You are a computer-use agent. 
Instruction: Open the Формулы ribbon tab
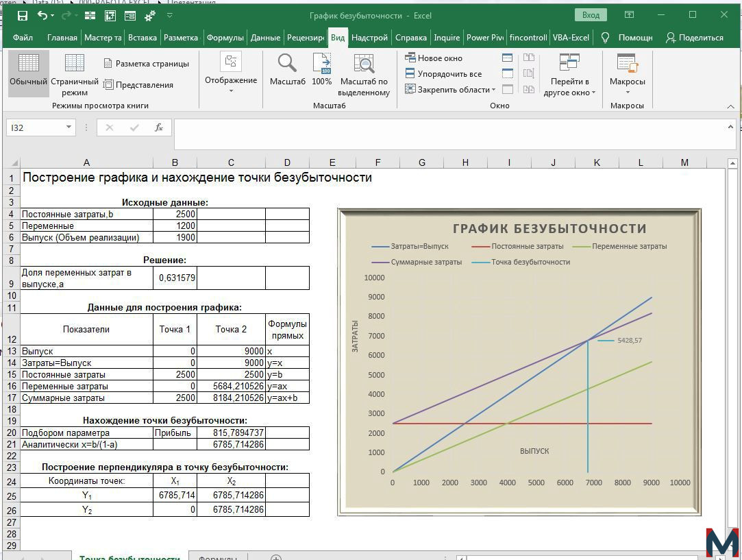[225, 38]
